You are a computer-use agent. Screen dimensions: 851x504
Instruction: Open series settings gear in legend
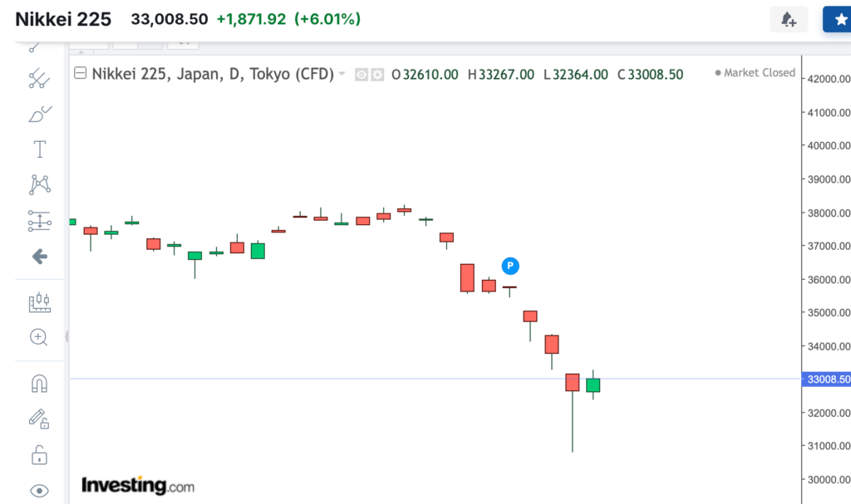click(x=377, y=75)
